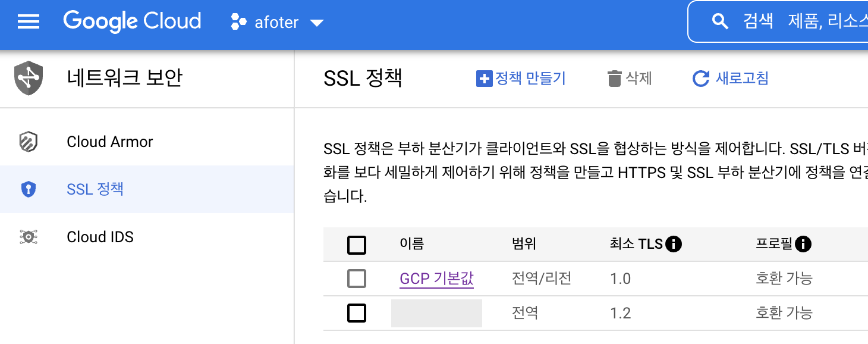Check the GCP 기본값 row checkbox

tap(357, 278)
